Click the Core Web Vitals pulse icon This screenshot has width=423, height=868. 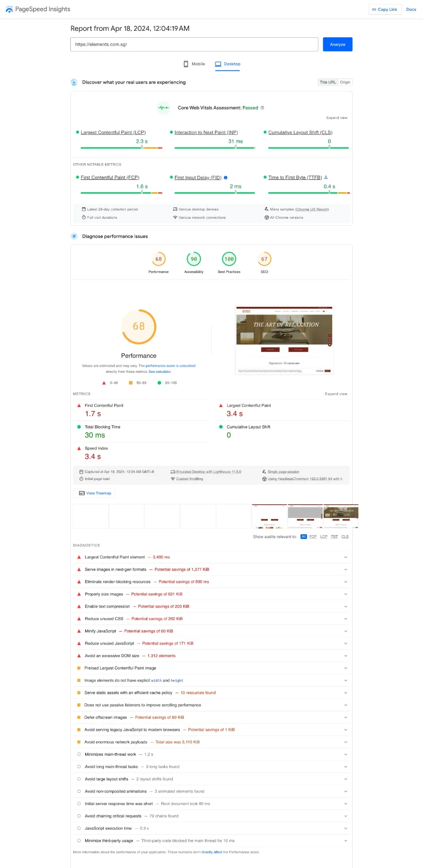click(164, 108)
